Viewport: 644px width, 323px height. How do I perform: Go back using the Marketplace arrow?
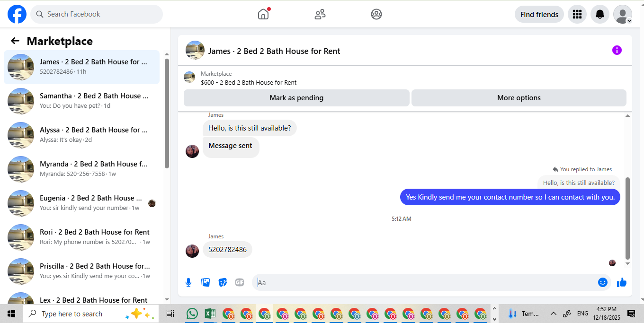15,41
